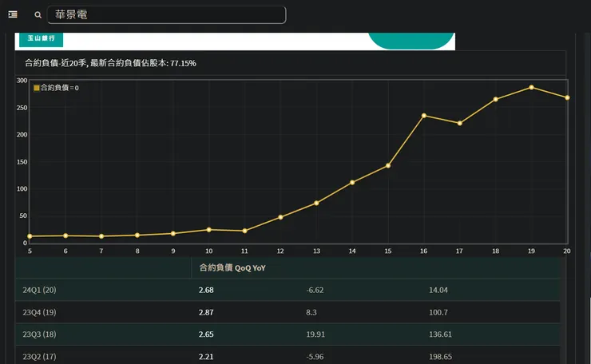This screenshot has width=591, height=364.
Task: Click the 8.3 QoQ value
Action: point(311,312)
